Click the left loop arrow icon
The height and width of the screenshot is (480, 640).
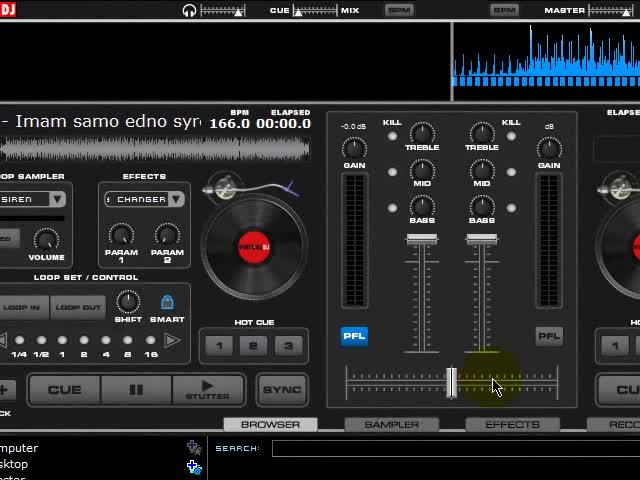click(3, 340)
